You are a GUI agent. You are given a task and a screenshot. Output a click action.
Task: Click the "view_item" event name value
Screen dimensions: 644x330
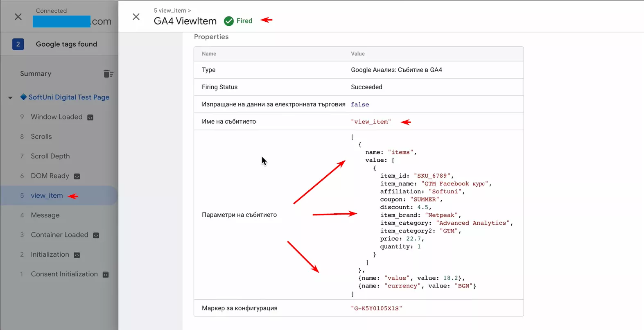tap(371, 122)
